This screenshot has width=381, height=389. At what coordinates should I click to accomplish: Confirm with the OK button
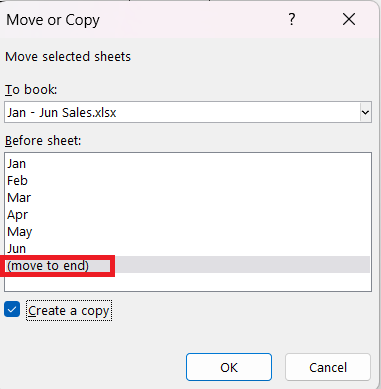pos(229,367)
